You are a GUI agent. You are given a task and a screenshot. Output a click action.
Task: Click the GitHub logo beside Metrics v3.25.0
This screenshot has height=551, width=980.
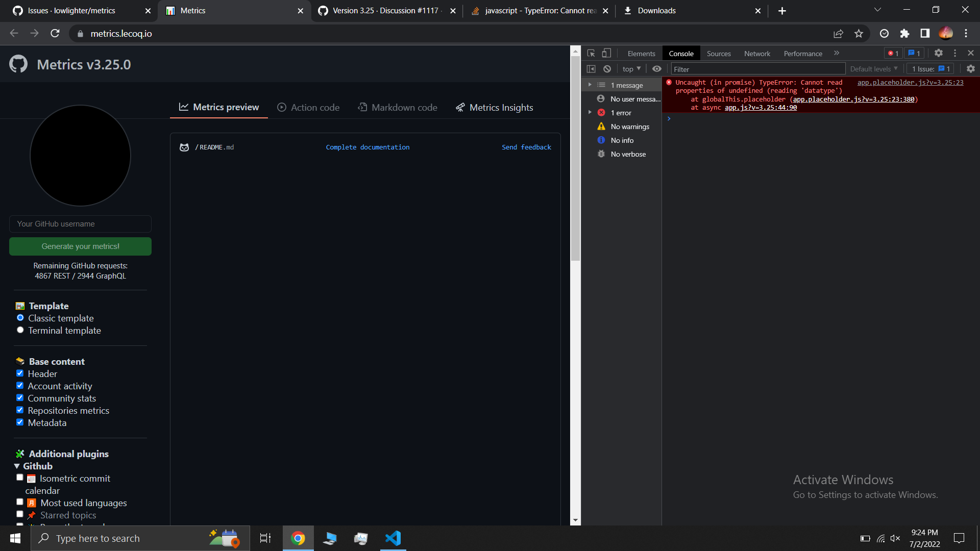pos(18,64)
